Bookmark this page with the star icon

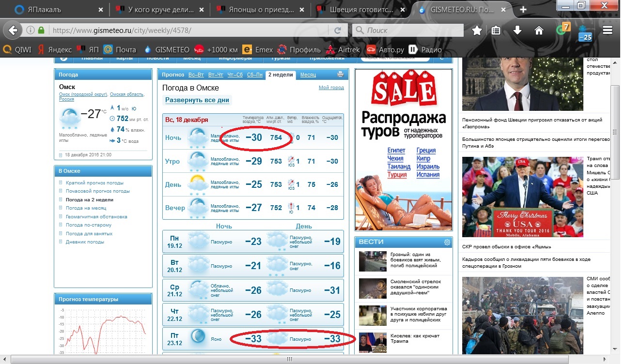click(477, 30)
